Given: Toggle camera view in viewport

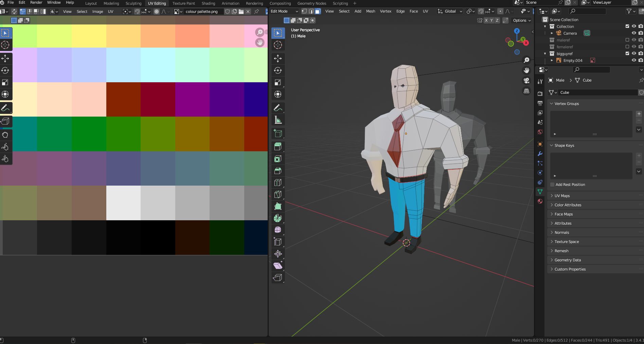Looking at the screenshot, I should (x=526, y=81).
